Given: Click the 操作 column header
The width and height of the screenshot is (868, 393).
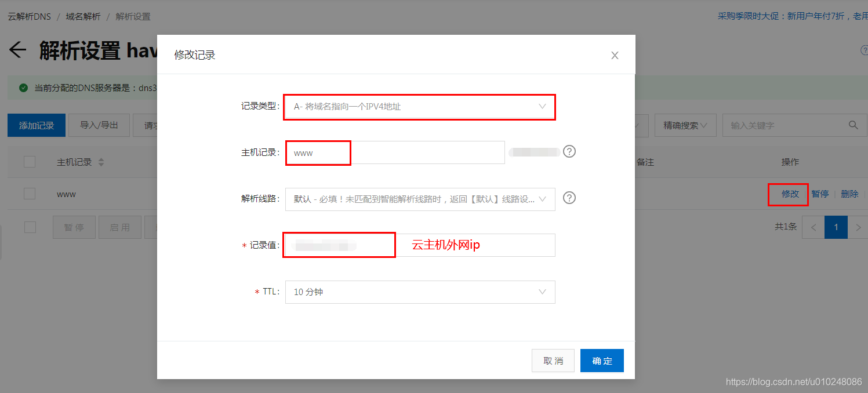Looking at the screenshot, I should 790,162.
